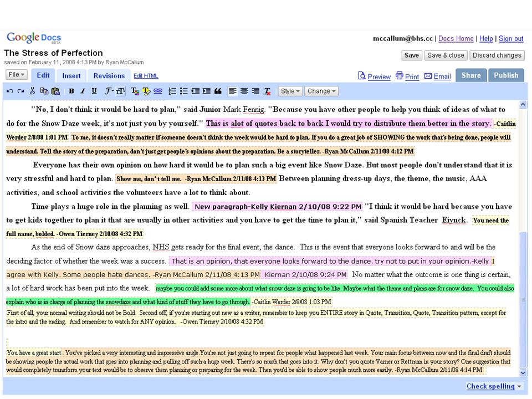This screenshot has height=399, width=532.
Task: Open the font size picker
Action: point(120,91)
